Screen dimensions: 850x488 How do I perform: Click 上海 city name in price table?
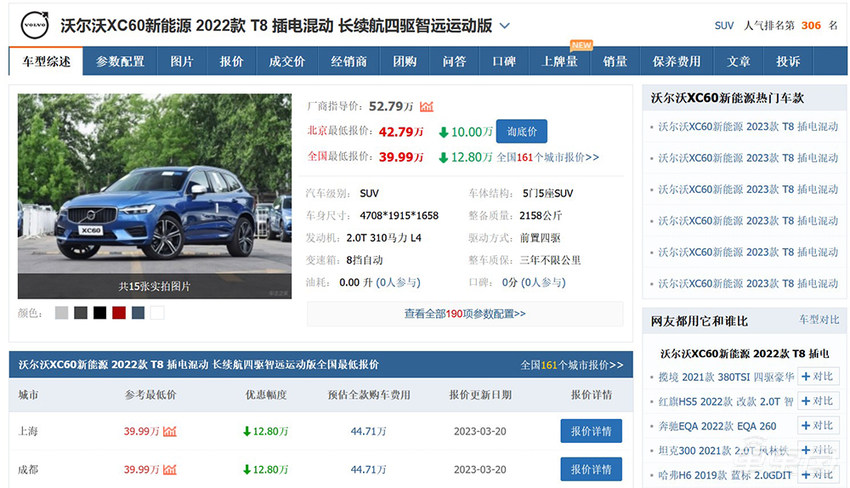[28, 432]
